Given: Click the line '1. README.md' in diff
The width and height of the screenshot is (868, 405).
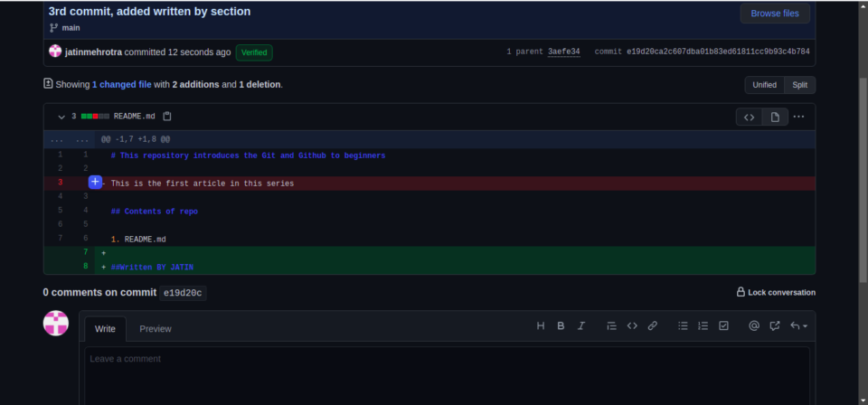Looking at the screenshot, I should coord(138,240).
